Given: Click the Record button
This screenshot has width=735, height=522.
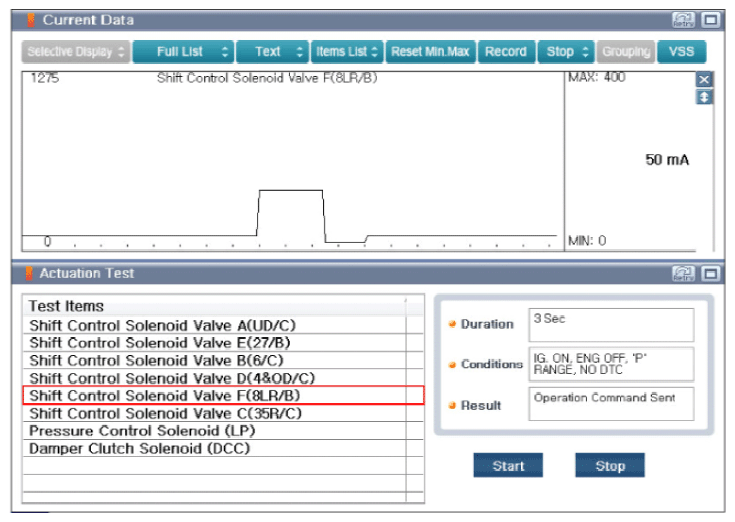Looking at the screenshot, I should coord(506,52).
